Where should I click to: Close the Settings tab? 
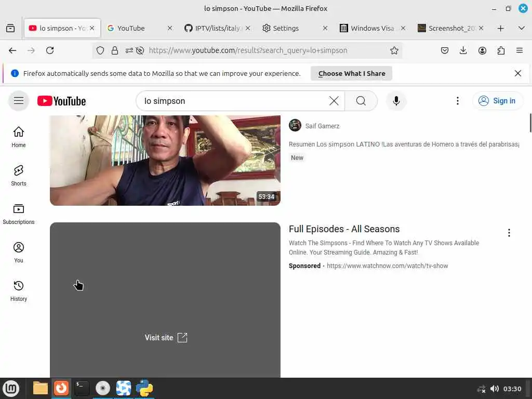pos(325,28)
